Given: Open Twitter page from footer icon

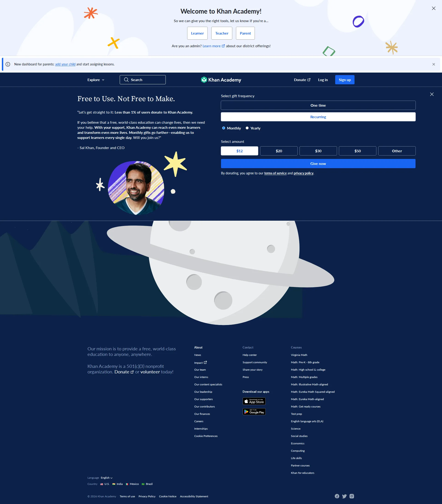Looking at the screenshot, I should (x=344, y=496).
